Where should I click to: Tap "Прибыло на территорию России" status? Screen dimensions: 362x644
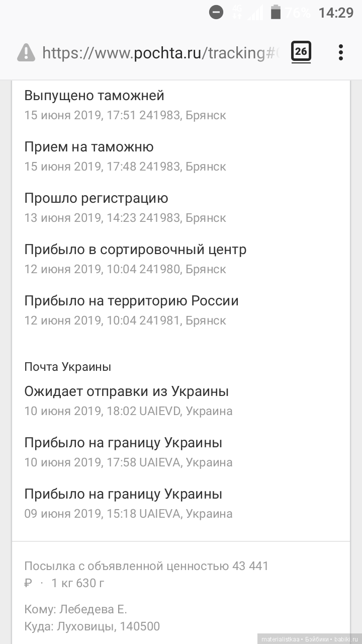[131, 301]
